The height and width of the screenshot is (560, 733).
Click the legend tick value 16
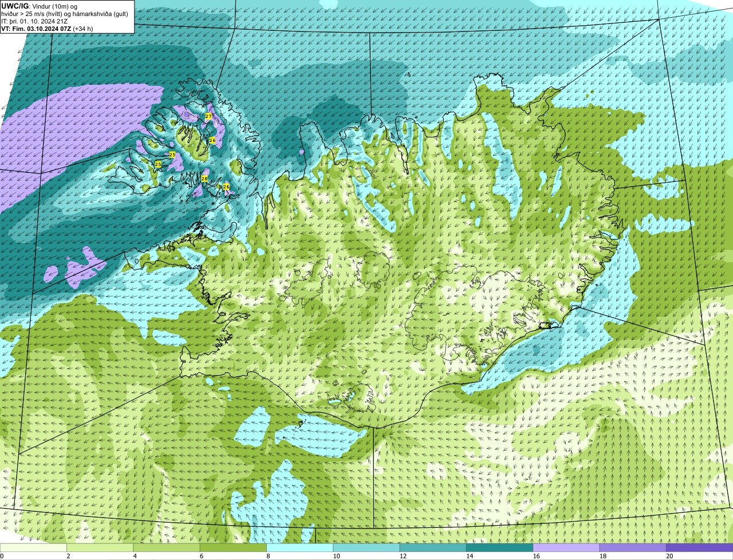point(536,556)
